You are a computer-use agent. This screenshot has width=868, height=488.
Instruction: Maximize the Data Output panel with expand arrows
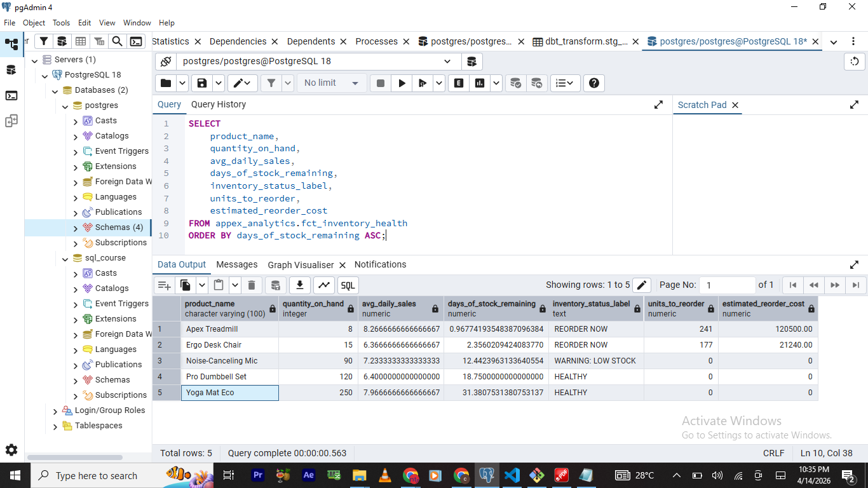tap(854, 265)
